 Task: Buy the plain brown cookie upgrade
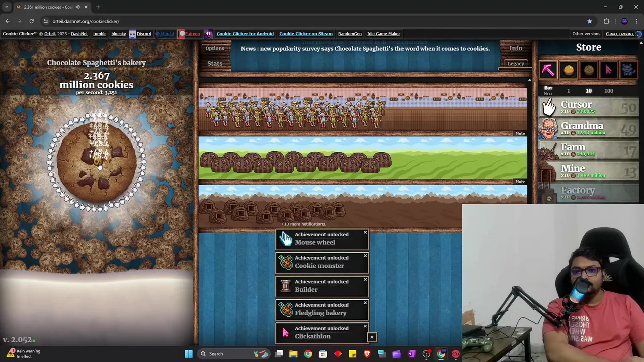click(x=589, y=70)
